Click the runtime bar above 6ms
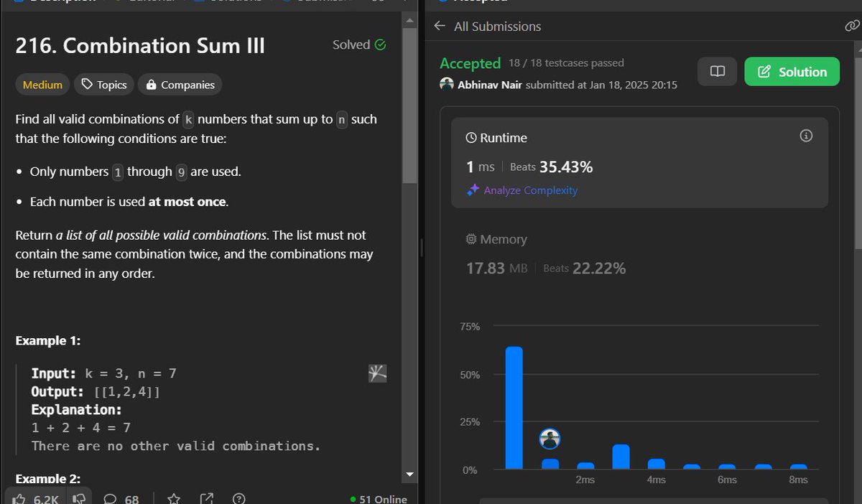Image resolution: width=862 pixels, height=504 pixels. [727, 467]
